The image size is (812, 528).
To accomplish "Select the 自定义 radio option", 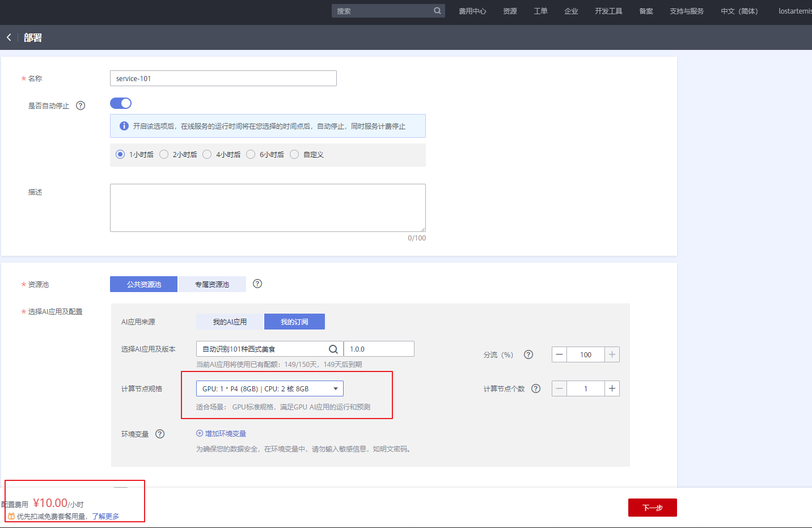I will pyautogui.click(x=294, y=154).
